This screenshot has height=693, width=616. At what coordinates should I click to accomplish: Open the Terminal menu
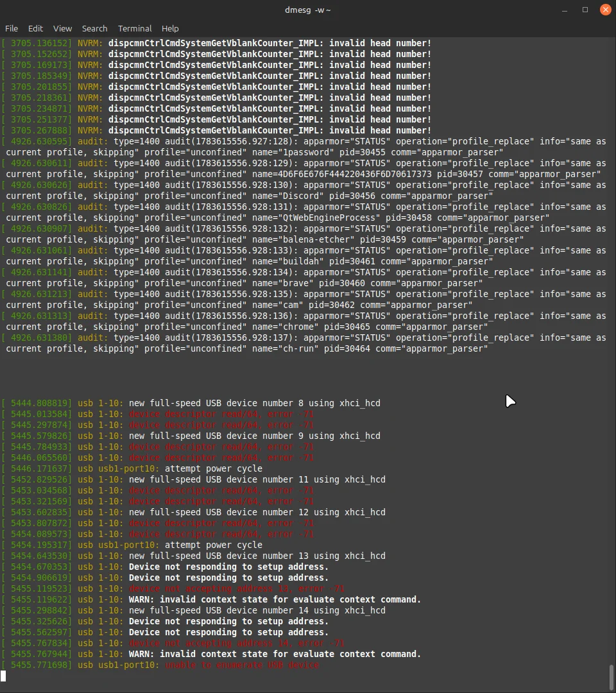click(135, 28)
